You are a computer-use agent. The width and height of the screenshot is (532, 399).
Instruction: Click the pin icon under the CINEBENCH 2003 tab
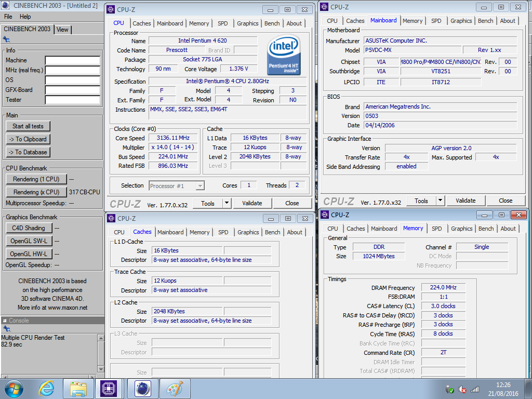pyautogui.click(x=6, y=39)
